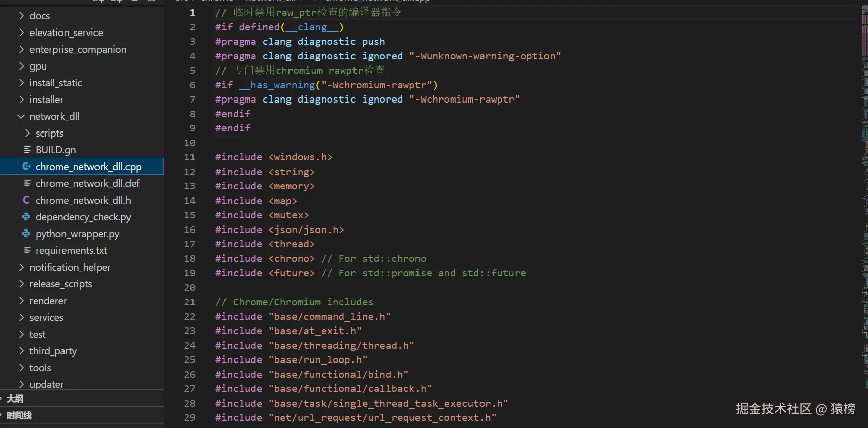The height and width of the screenshot is (428, 868).
Task: Click '// Chrome/Chromium includes' comment
Action: (294, 302)
